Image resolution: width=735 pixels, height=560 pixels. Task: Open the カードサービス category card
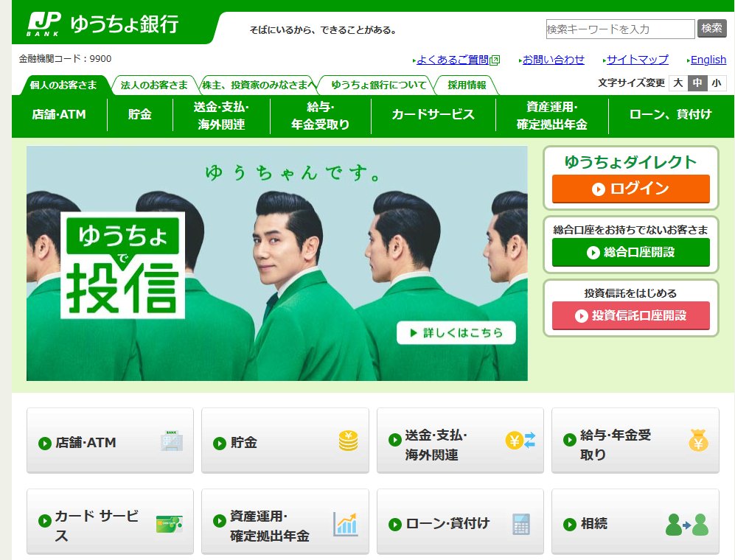click(110, 522)
